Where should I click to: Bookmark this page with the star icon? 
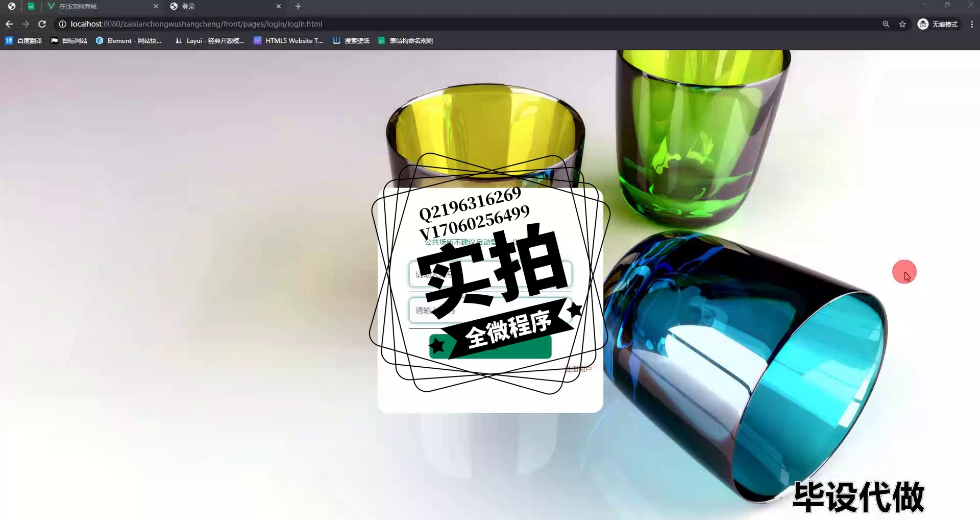coord(902,24)
